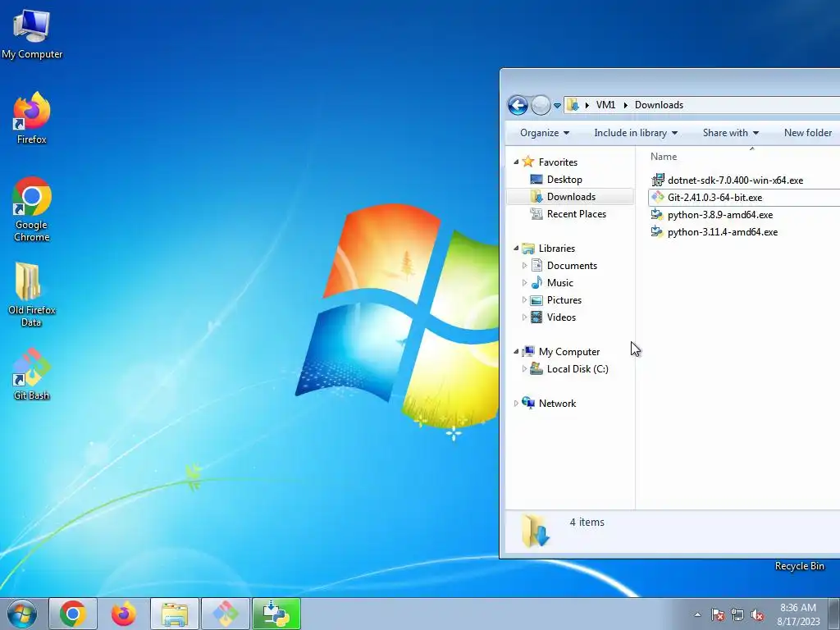Open the Windows Start menu
This screenshot has width=840, height=630.
pyautogui.click(x=22, y=614)
